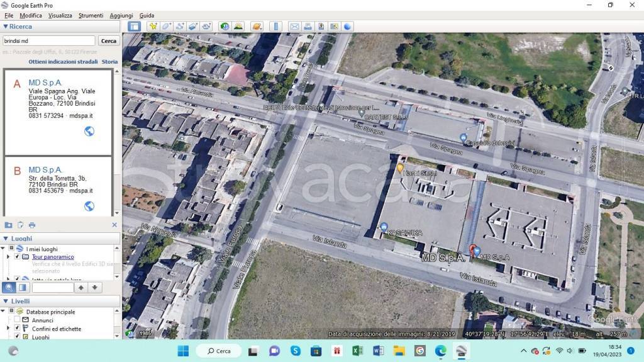Toggle the Database principale checkbox

pyautogui.click(x=12, y=312)
